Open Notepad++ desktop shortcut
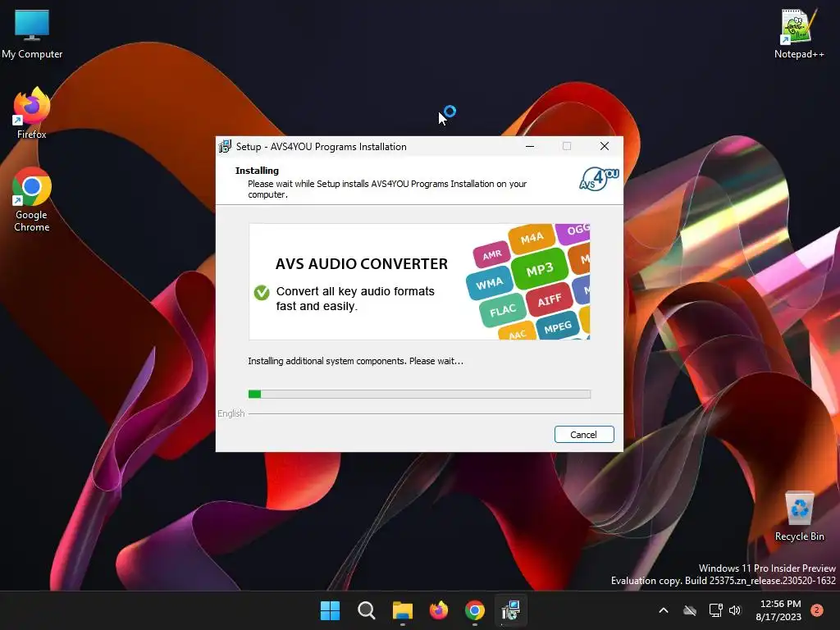 799,33
